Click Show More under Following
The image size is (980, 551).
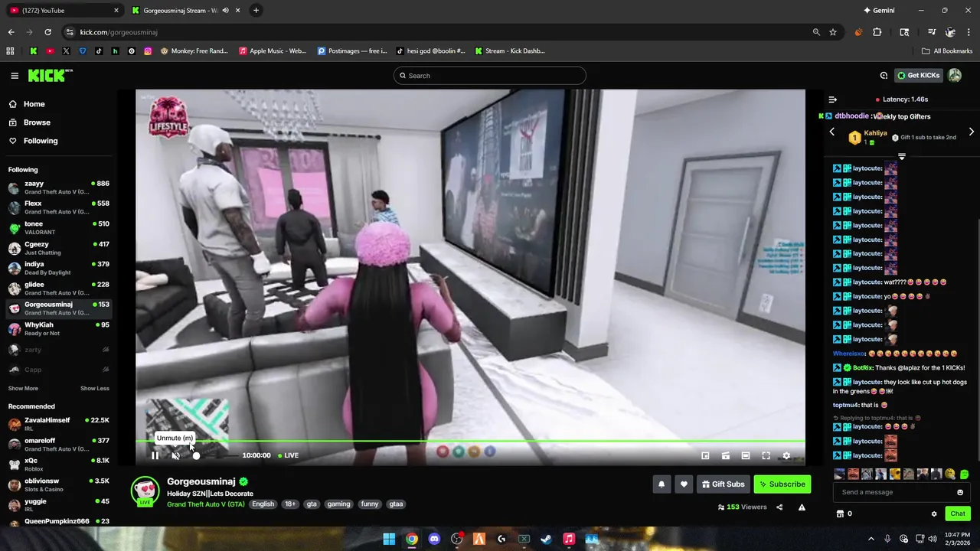(23, 388)
